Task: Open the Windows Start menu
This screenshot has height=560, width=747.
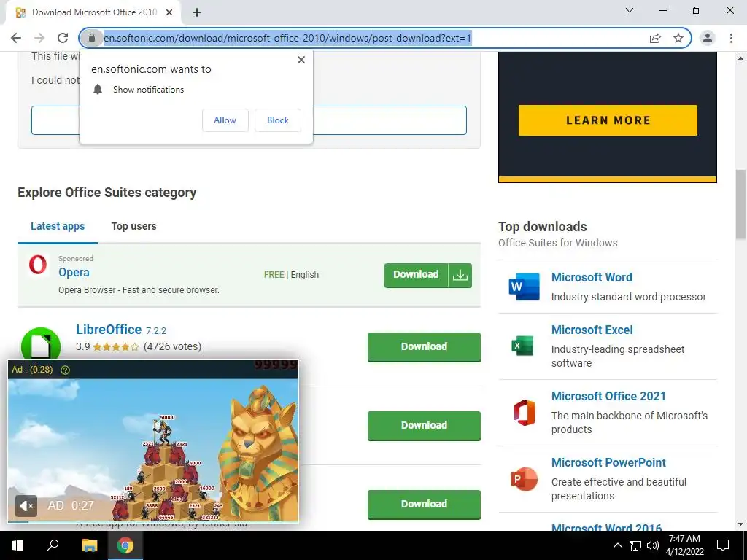Action: coord(18,545)
